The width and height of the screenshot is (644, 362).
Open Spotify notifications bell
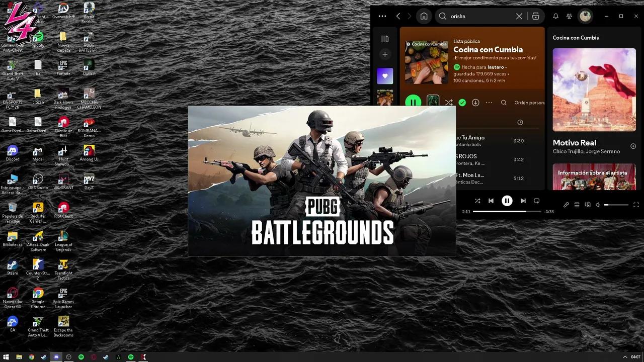coord(555,16)
